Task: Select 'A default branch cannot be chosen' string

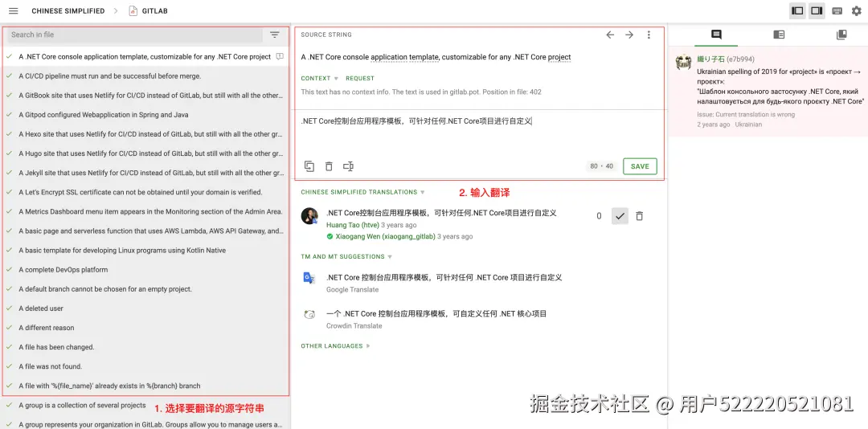Action: [145, 289]
